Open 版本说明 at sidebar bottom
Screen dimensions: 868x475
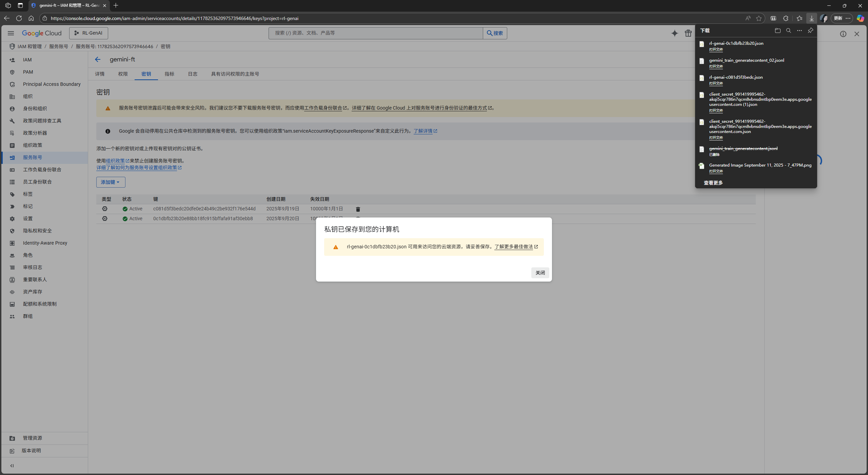coord(44,451)
